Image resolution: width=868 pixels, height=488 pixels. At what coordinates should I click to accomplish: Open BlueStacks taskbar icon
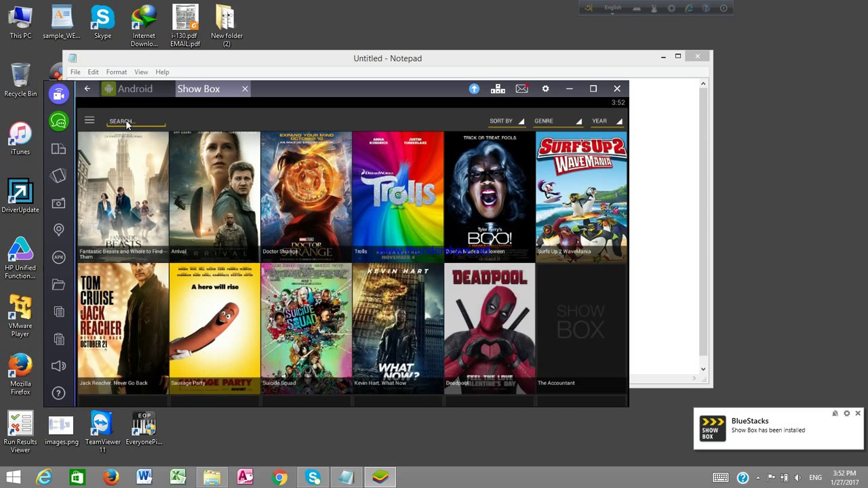coord(380,478)
